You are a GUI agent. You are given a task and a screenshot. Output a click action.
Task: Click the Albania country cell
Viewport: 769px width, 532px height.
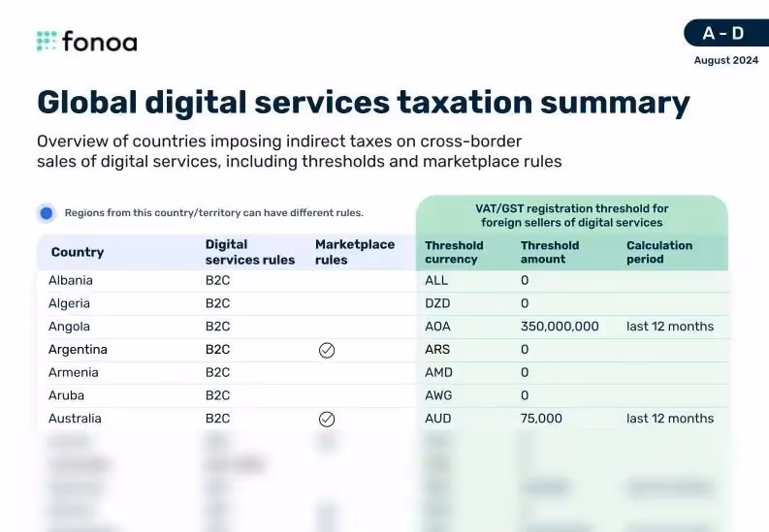pos(71,280)
